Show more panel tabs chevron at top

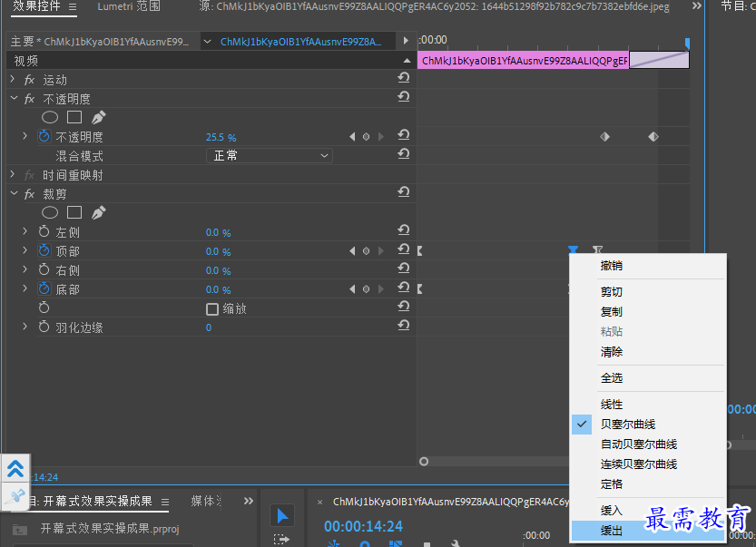click(697, 6)
